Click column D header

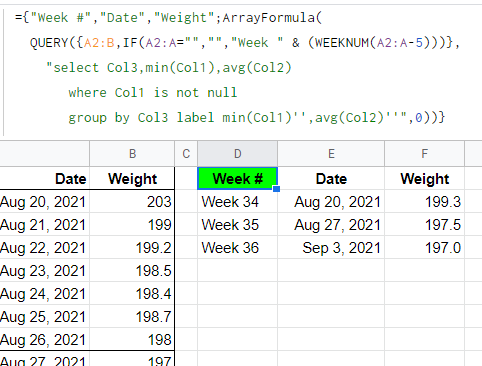(x=237, y=154)
